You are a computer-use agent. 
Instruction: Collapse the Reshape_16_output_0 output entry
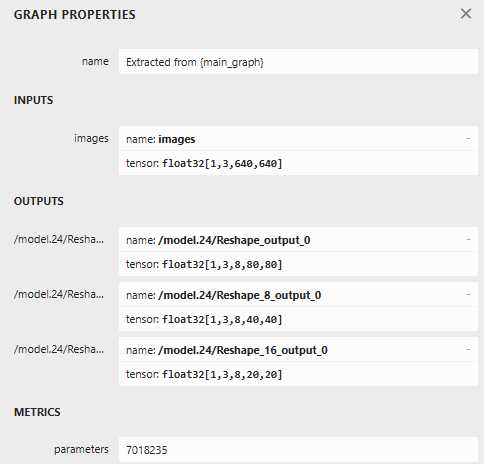tap(468, 349)
